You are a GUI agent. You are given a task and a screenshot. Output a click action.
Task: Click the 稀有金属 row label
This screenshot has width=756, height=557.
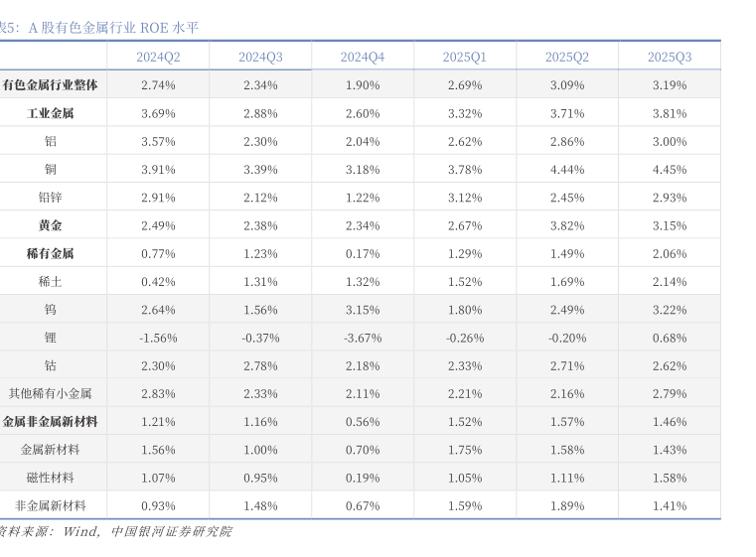(51, 253)
